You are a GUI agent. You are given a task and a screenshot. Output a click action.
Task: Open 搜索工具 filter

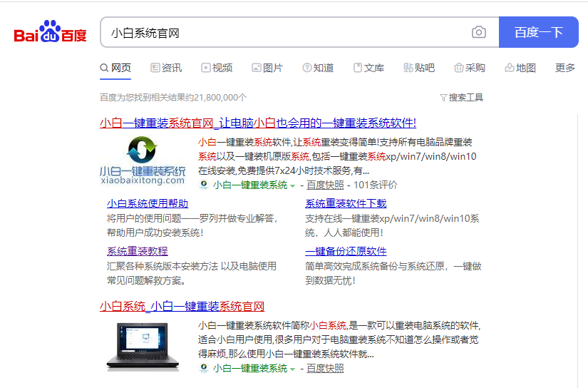tap(461, 98)
